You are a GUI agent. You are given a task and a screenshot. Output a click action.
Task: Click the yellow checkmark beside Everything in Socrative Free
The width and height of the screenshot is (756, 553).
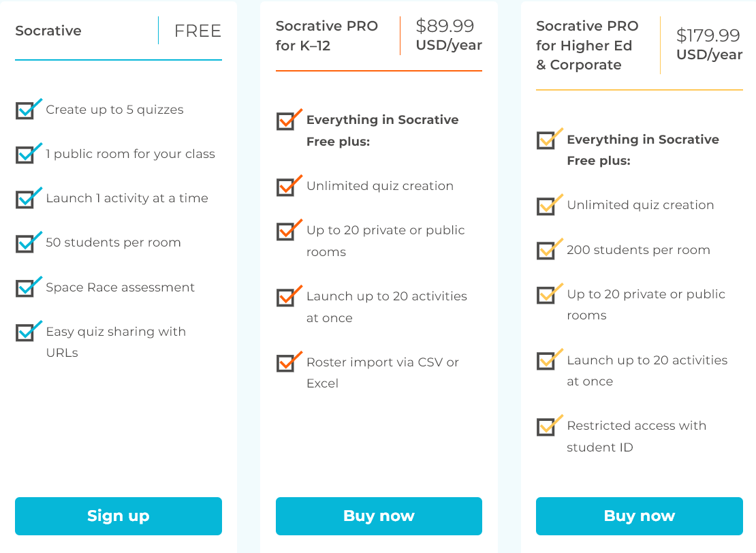[550, 139]
